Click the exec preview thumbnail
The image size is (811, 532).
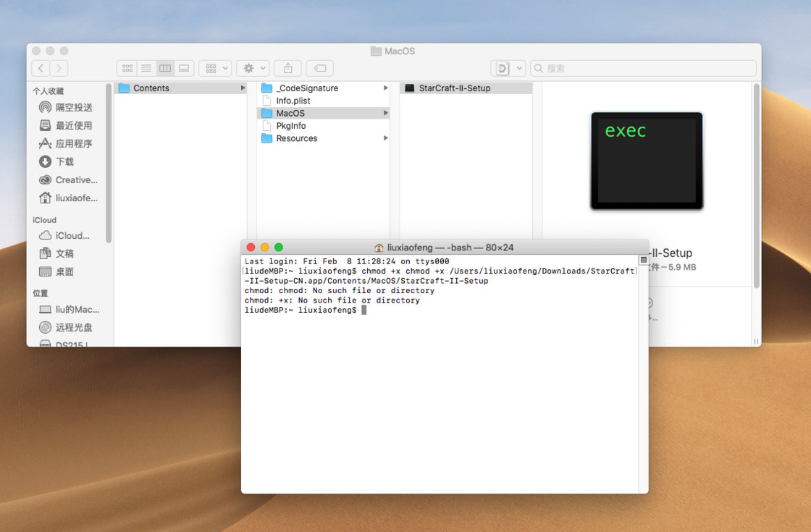pos(647,161)
